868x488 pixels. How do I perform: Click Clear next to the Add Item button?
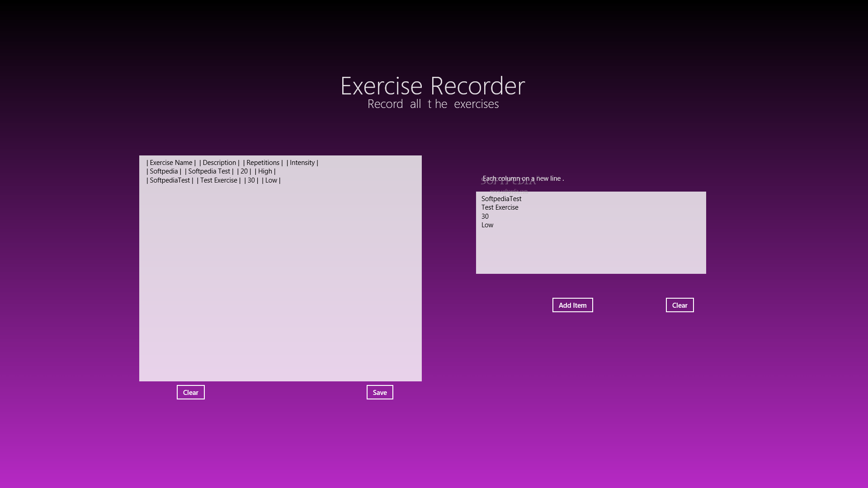coord(679,305)
